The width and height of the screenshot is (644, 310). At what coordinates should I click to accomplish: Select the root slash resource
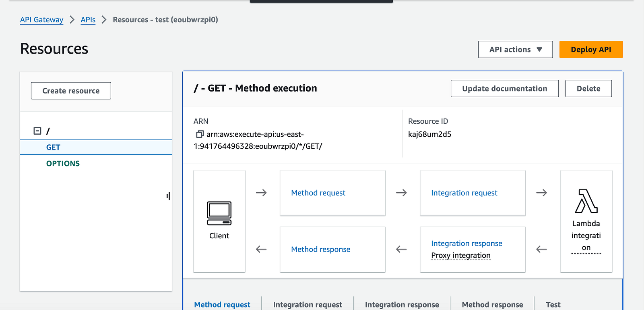[48, 131]
